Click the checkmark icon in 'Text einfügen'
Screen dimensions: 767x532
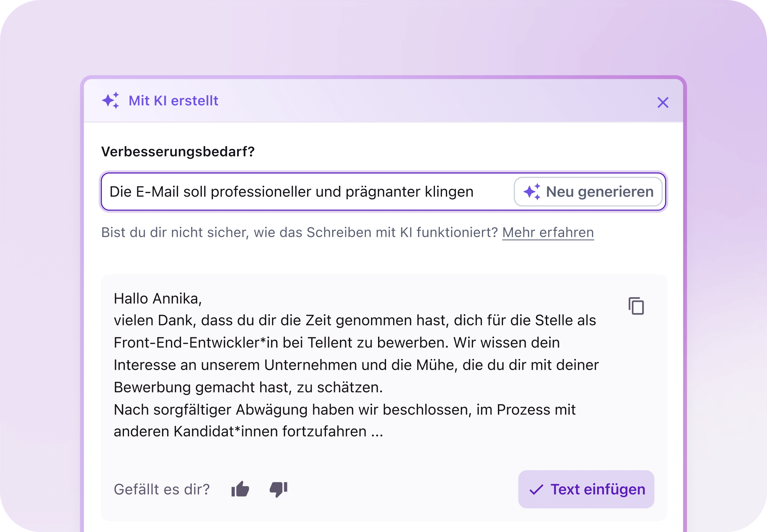point(537,489)
